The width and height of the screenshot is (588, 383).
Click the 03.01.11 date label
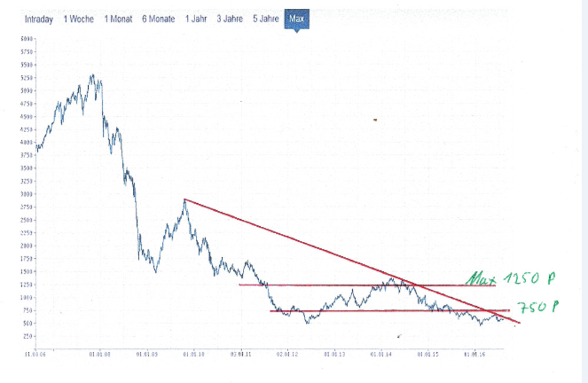(x=240, y=354)
